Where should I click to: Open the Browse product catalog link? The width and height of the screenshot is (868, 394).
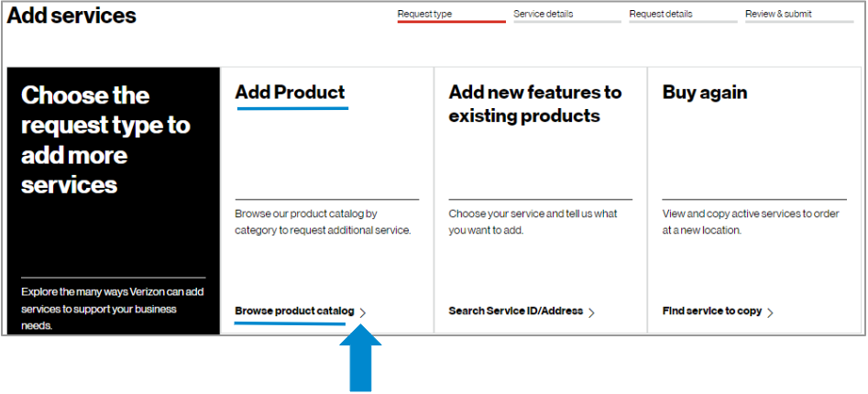[x=294, y=312]
